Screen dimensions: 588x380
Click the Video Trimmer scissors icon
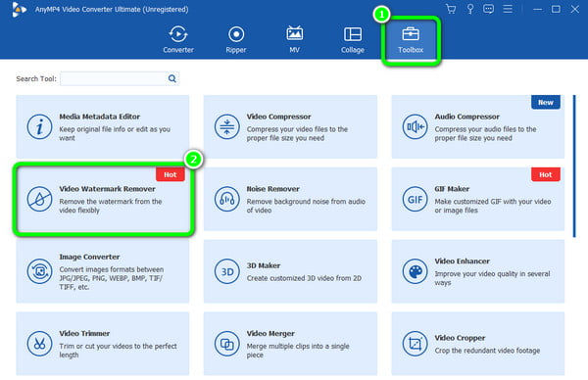click(39, 344)
